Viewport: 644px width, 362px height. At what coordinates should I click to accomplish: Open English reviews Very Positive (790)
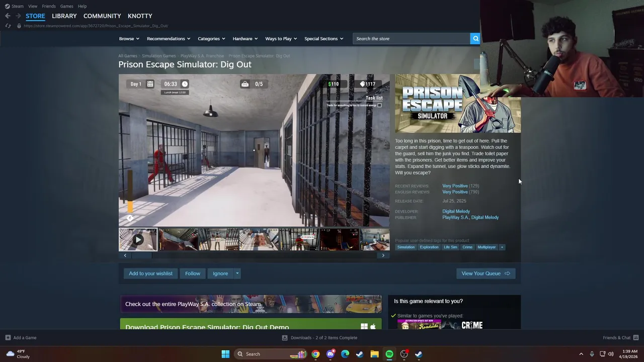click(x=460, y=192)
